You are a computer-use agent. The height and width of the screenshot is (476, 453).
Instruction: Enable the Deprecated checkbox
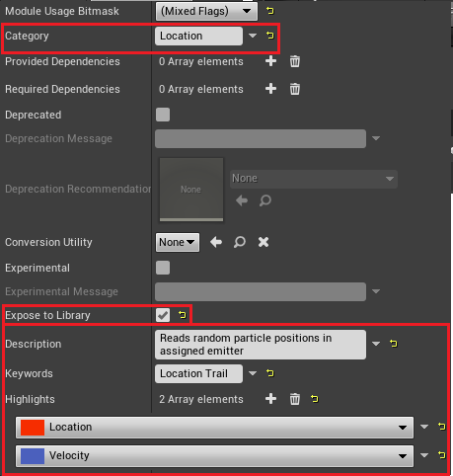(x=163, y=115)
